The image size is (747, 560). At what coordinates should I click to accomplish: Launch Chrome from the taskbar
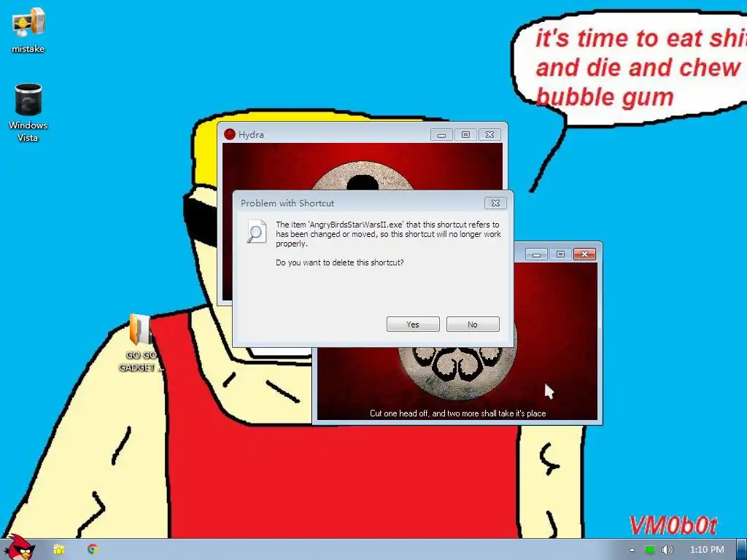point(93,549)
